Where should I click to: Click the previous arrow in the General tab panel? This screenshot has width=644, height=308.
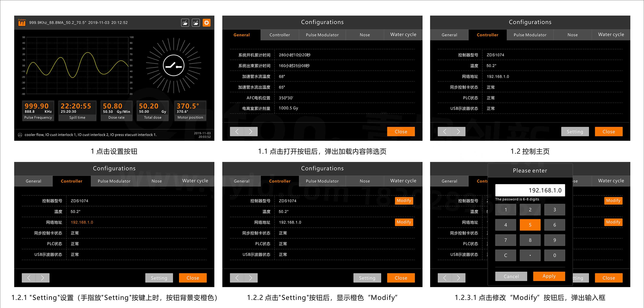[x=237, y=132]
